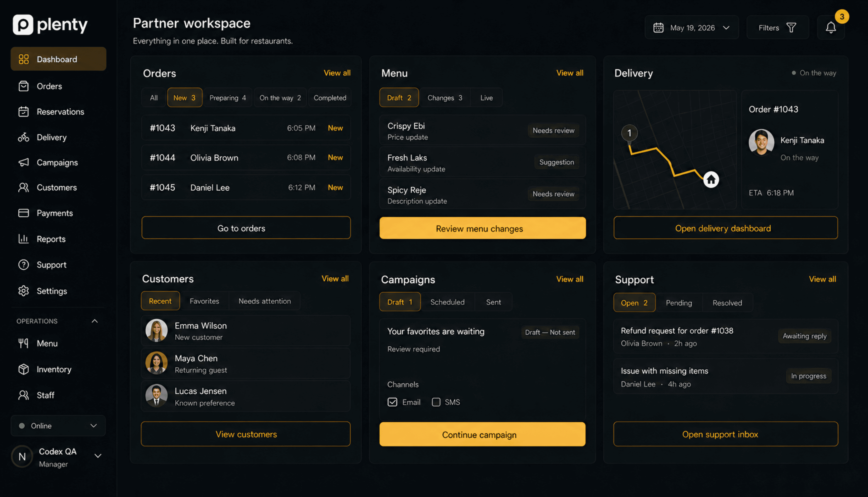Viewport: 868px width, 497px height.
Task: Click the funnel filter icon
Action: point(791,28)
